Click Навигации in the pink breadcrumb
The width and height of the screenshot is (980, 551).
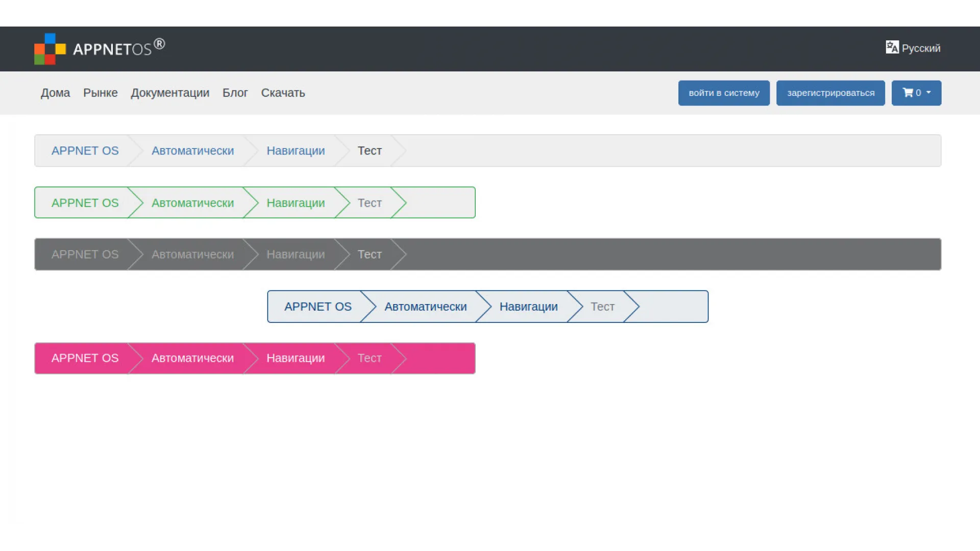(x=296, y=358)
